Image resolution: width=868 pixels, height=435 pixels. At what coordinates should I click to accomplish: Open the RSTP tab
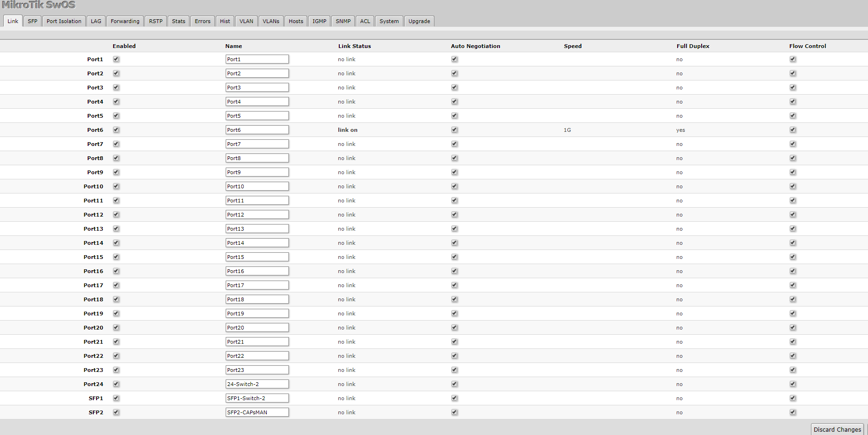(156, 21)
